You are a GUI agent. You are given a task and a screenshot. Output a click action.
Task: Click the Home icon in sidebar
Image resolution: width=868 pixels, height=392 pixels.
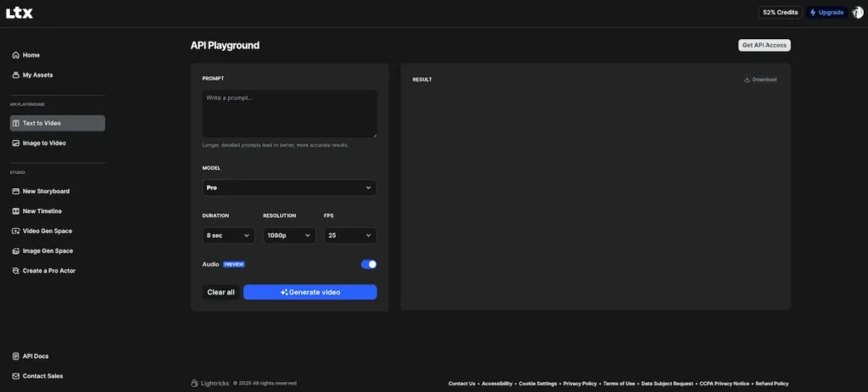coord(16,55)
